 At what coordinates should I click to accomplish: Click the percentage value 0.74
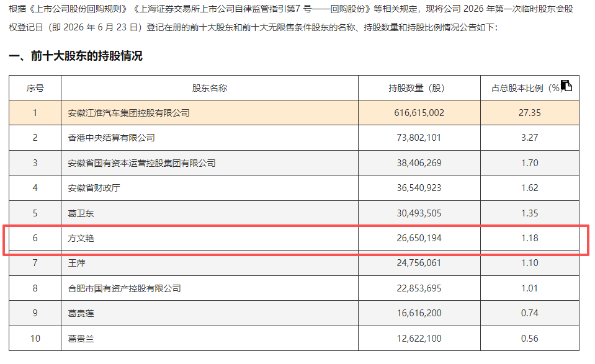pos(530,313)
